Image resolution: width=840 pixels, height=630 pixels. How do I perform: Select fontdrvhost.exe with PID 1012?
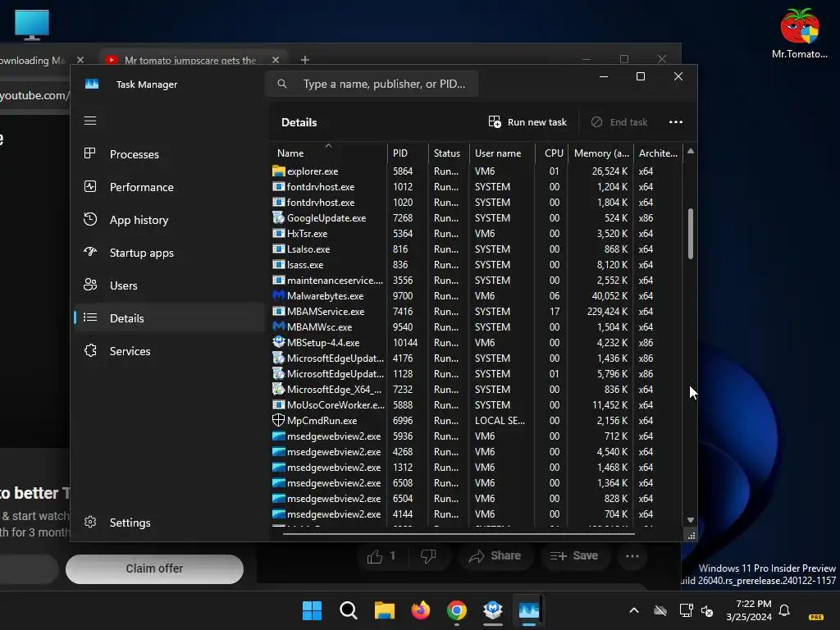tap(476, 186)
